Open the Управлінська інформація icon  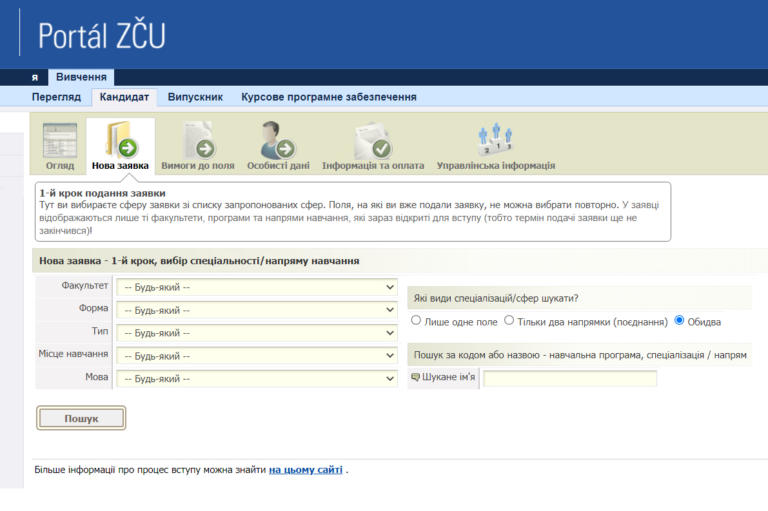(495, 140)
